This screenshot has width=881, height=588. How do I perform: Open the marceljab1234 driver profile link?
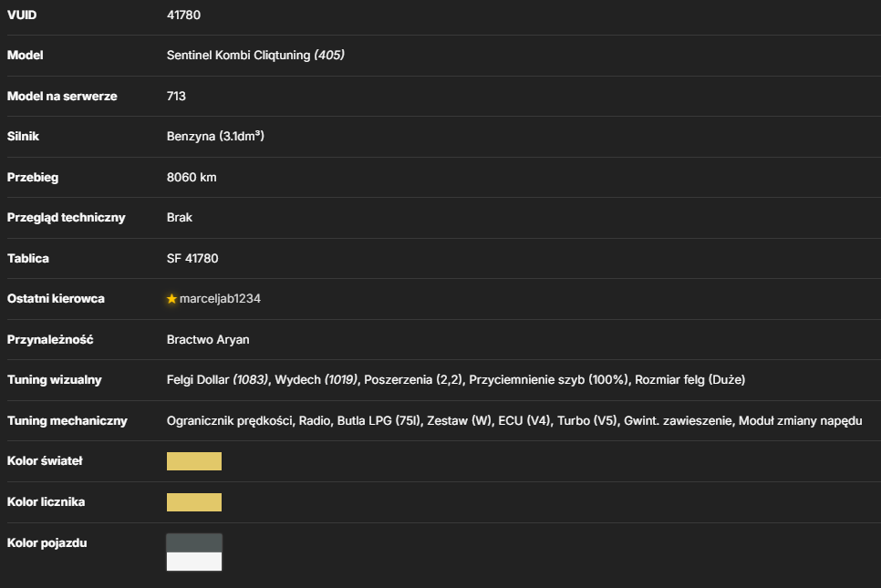coord(220,299)
